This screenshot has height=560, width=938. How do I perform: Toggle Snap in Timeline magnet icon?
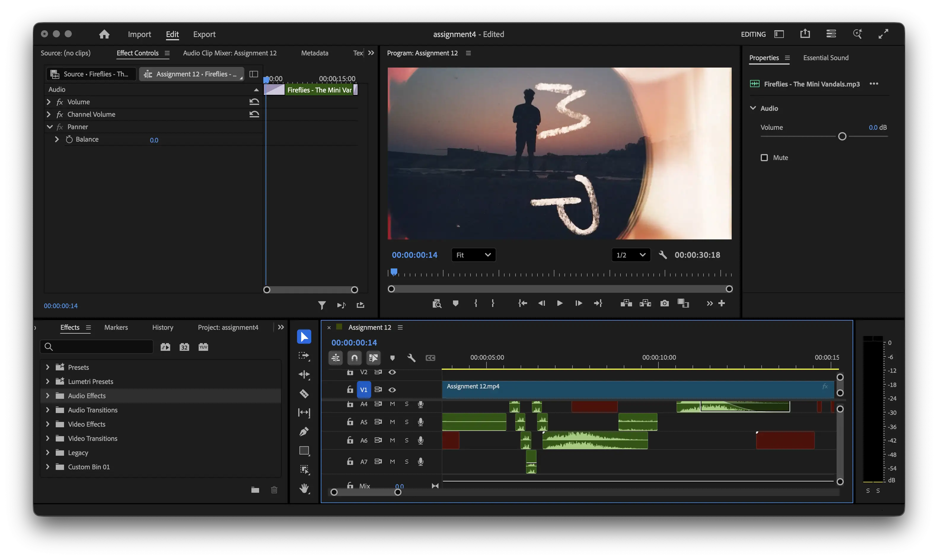click(x=355, y=358)
